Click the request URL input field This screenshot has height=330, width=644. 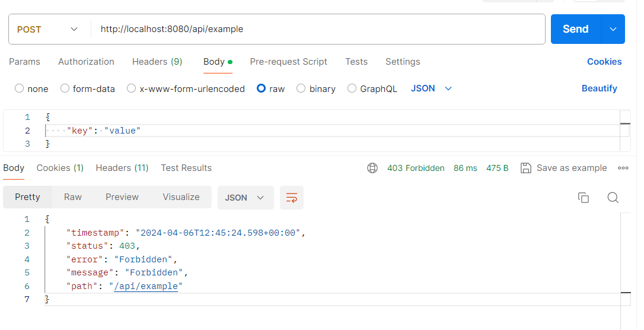click(x=317, y=29)
